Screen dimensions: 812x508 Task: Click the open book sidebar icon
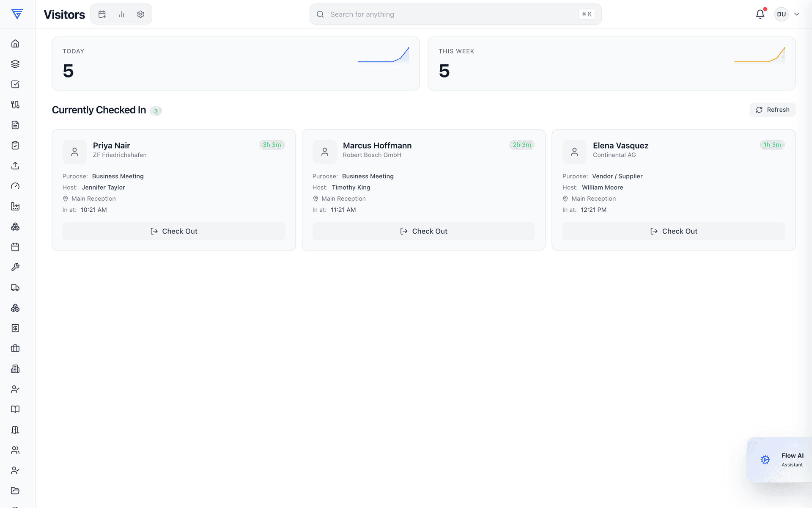(x=15, y=409)
